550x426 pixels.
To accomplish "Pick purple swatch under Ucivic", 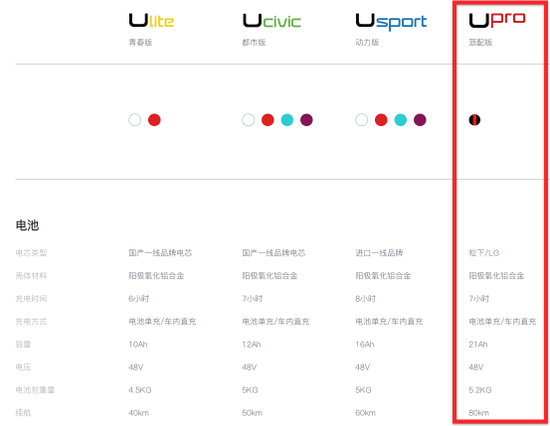I will coord(307,120).
